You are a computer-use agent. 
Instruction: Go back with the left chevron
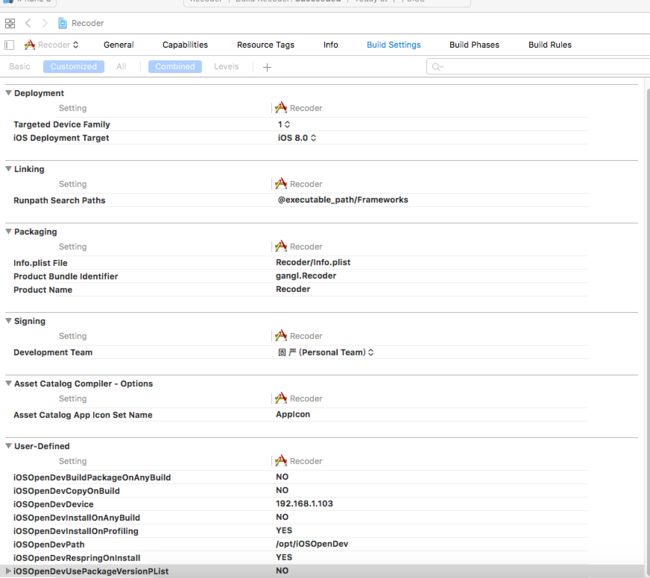(28, 23)
